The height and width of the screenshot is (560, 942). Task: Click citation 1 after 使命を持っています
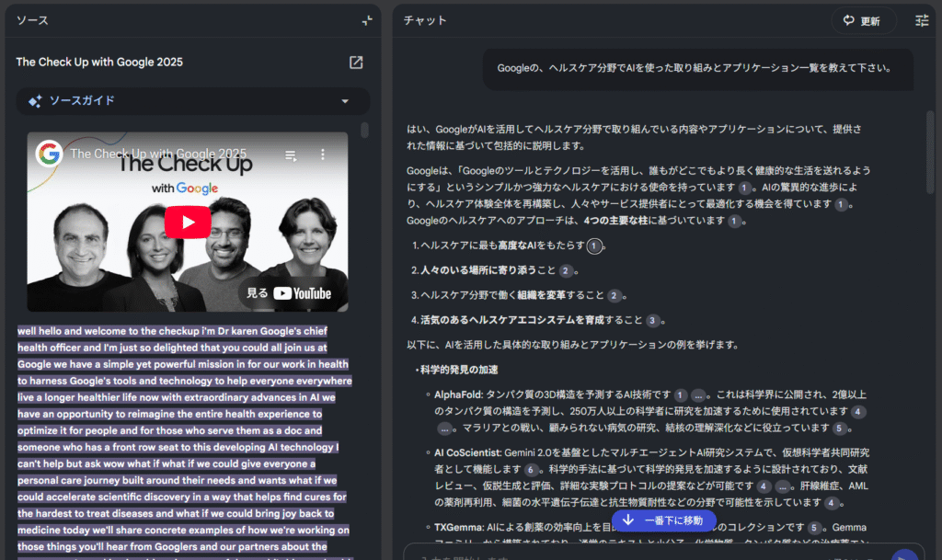tap(744, 188)
